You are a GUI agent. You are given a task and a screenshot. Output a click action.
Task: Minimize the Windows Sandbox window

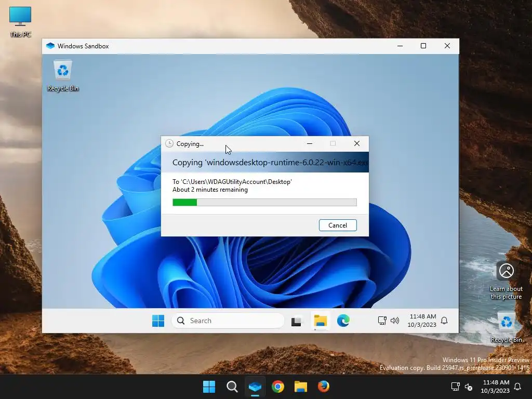click(400, 46)
